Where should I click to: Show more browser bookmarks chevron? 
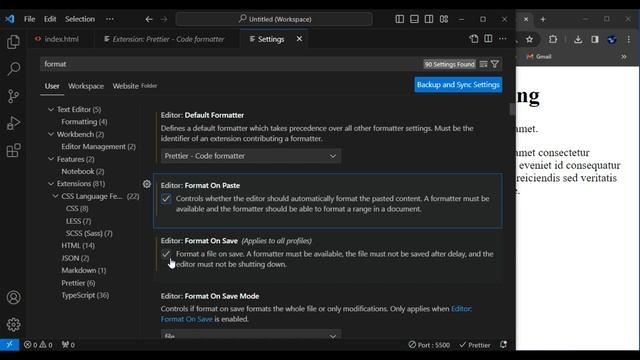(624, 57)
